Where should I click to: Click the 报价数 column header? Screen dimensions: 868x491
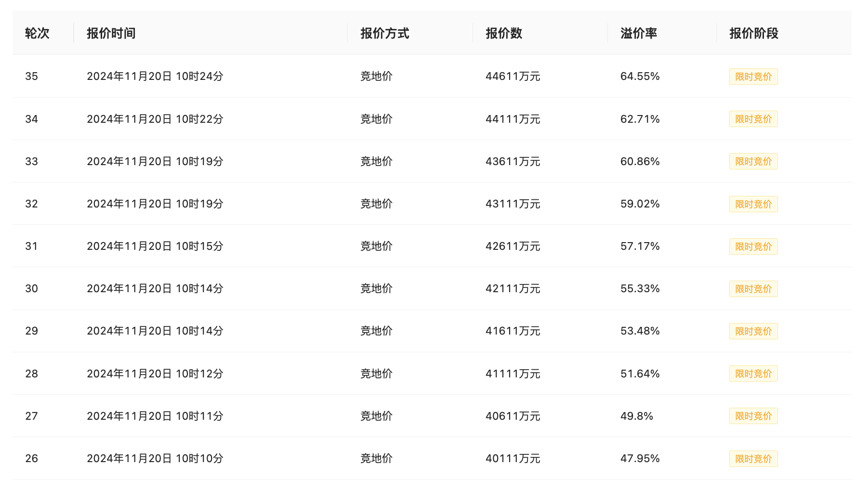coord(504,33)
